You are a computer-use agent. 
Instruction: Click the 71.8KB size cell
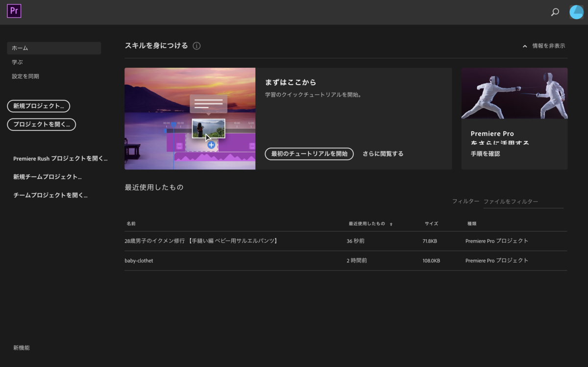coord(430,241)
